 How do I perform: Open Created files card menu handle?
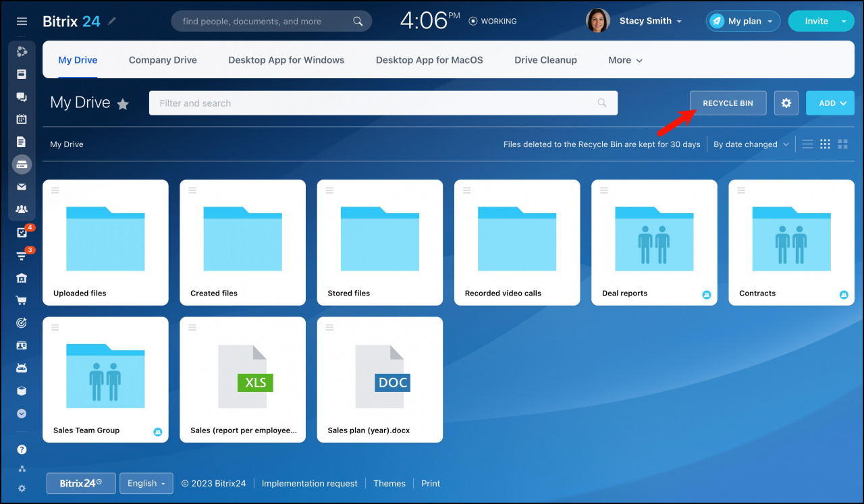(x=192, y=190)
